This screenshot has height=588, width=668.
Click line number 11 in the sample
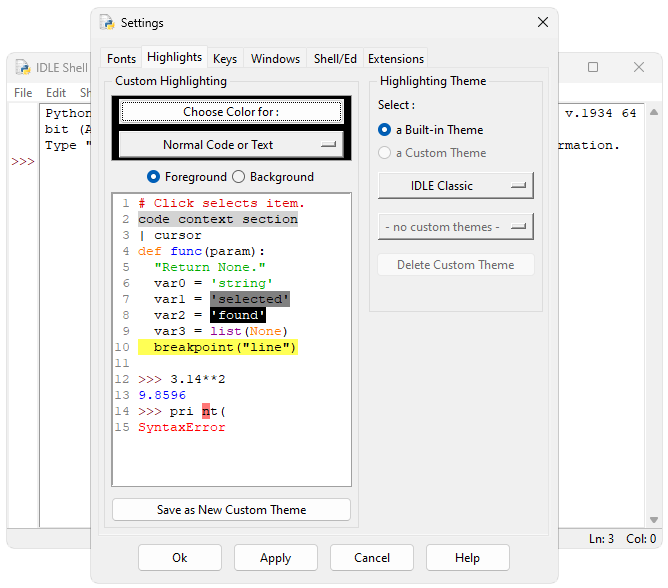pos(122,363)
